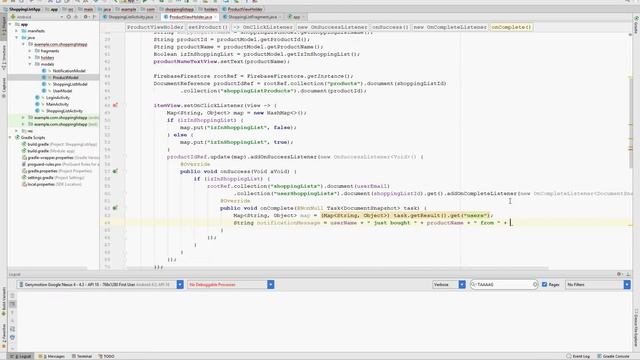640x360 pixels.
Task: Collapse the java folder
Action: click(17, 38)
